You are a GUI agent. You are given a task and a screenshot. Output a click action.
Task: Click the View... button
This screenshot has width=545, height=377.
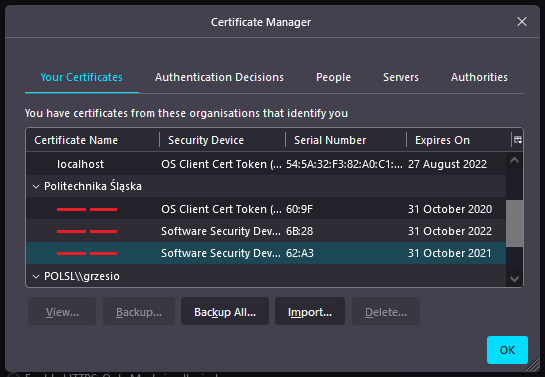click(62, 311)
